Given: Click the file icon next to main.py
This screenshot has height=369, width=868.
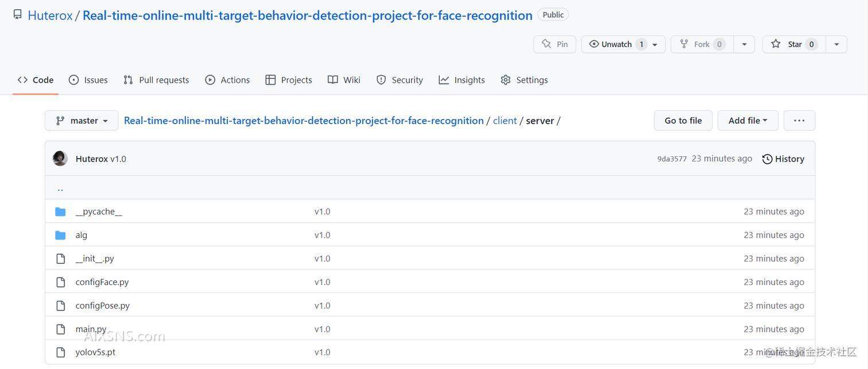Looking at the screenshot, I should (60, 329).
